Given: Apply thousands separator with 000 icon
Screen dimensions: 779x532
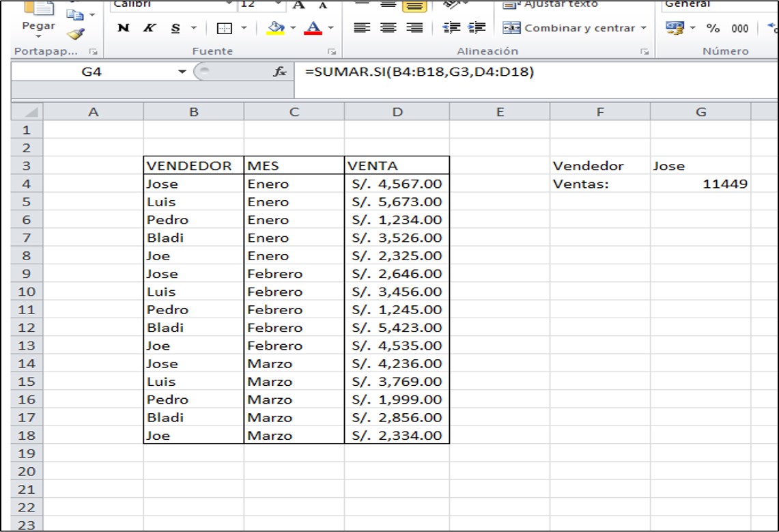Looking at the screenshot, I should point(740,28).
